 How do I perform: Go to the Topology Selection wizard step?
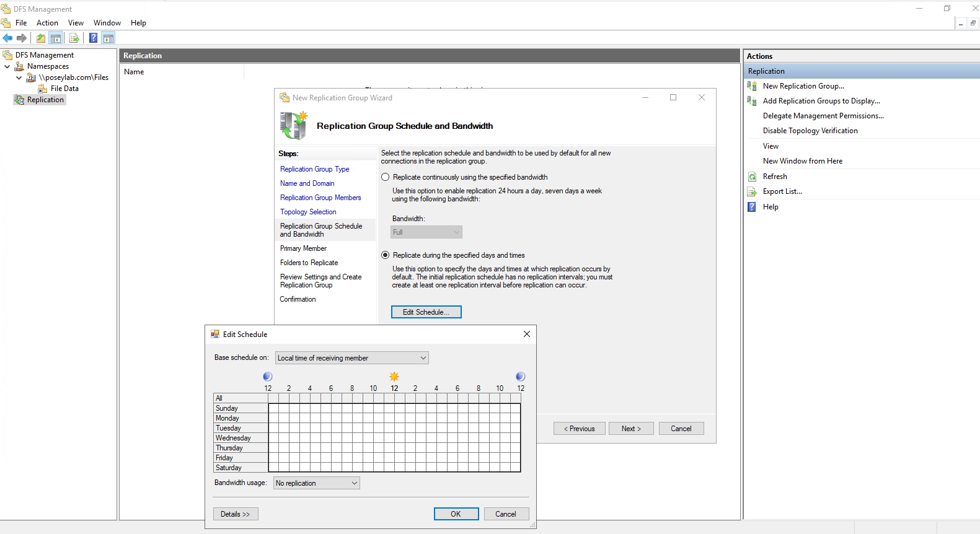[308, 212]
